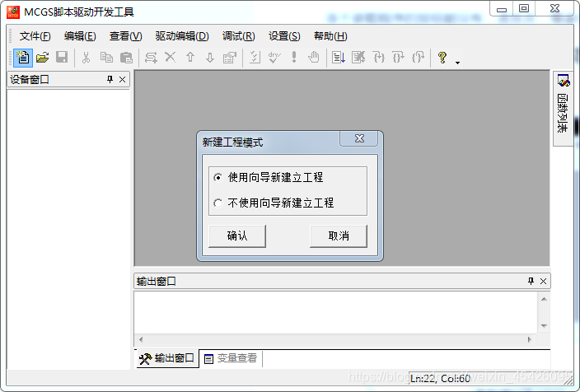This screenshot has width=580, height=392.
Task: Click the syntax check checklist icon
Action: click(255, 58)
